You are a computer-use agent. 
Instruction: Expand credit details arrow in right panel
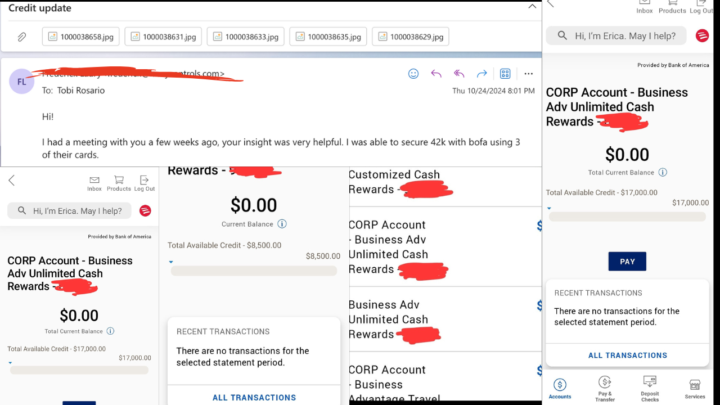(x=549, y=208)
